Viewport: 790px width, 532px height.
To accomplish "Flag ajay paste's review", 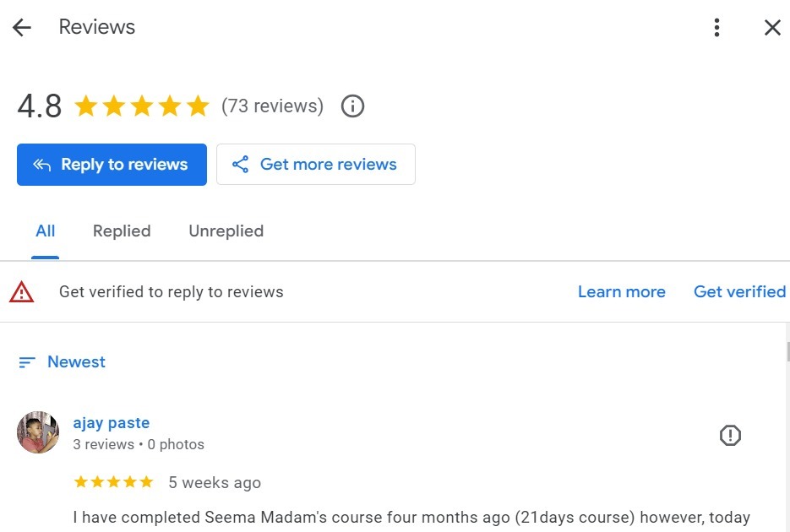I will point(730,435).
